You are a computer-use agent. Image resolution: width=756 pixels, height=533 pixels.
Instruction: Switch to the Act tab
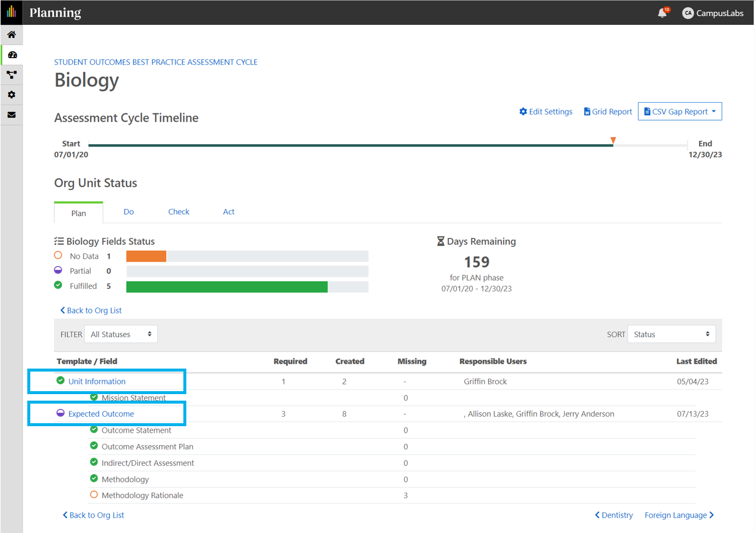tap(229, 212)
